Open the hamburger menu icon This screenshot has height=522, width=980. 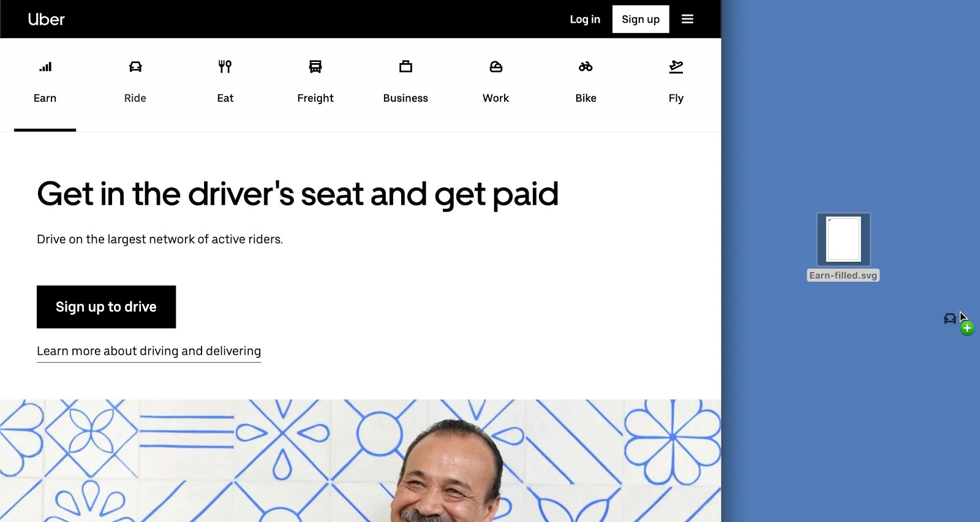point(688,19)
